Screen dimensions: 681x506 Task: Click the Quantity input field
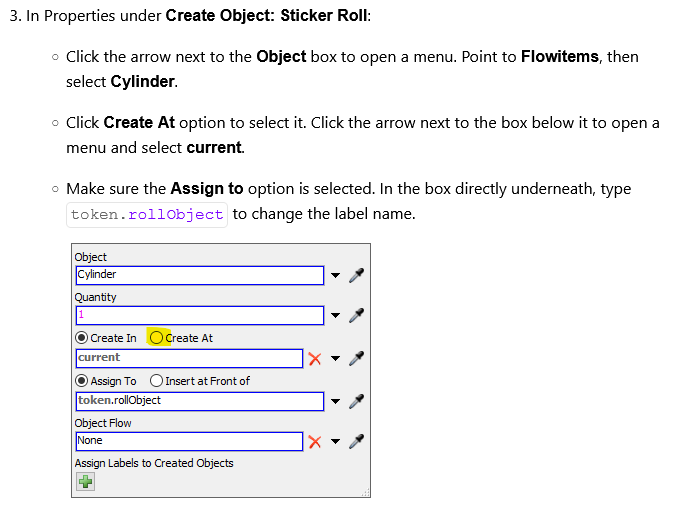(x=199, y=316)
